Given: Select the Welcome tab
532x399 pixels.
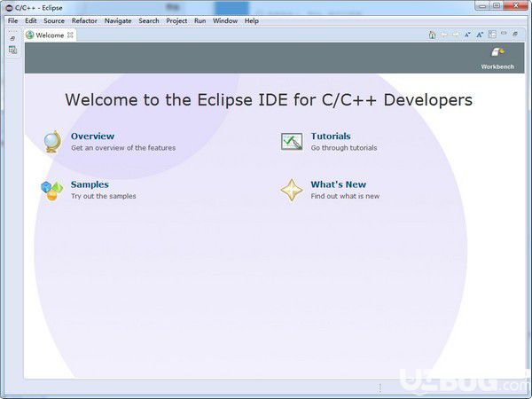Looking at the screenshot, I should [50, 35].
